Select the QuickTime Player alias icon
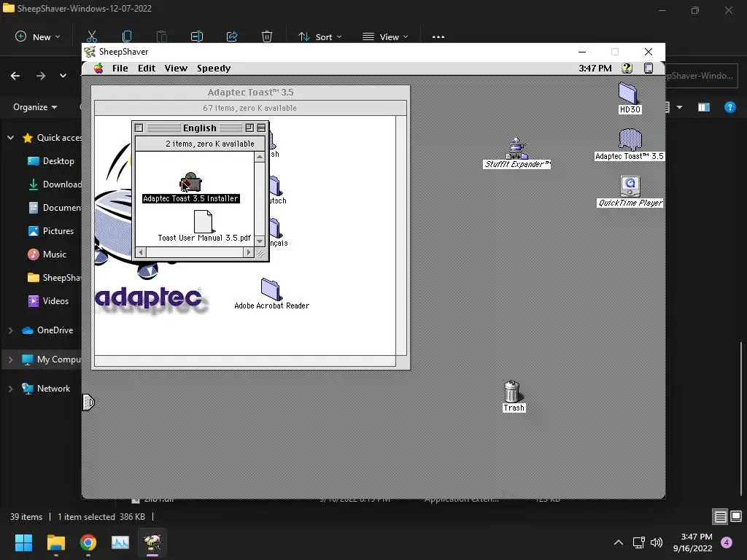Screen dimensions: 747x560 point(630,186)
